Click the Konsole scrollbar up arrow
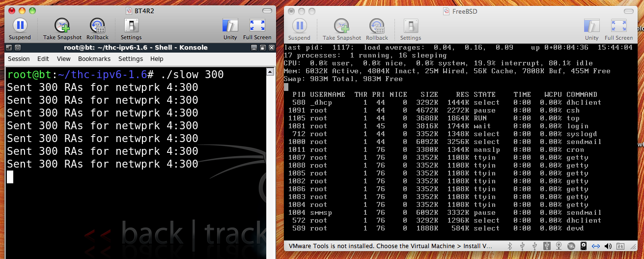The height and width of the screenshot is (259, 644). click(x=270, y=72)
